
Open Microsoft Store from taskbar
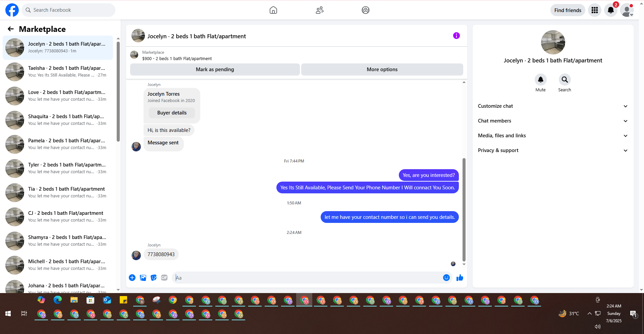coord(91,300)
